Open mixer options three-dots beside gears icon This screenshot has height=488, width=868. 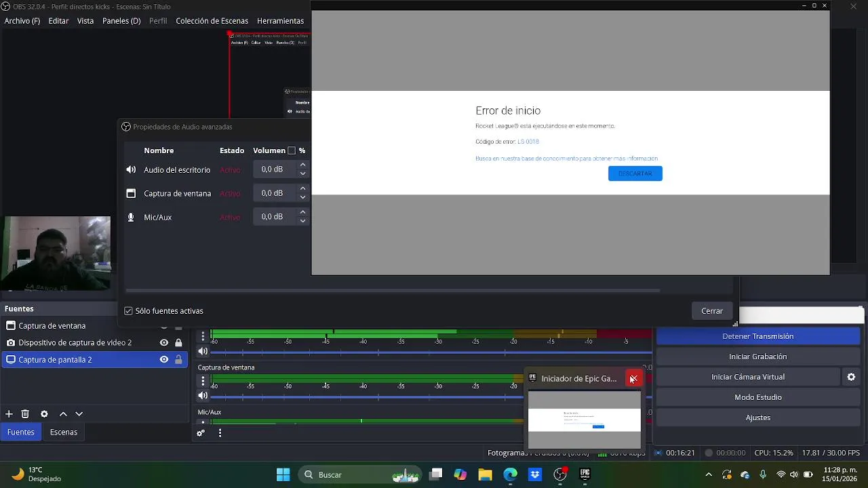point(220,433)
